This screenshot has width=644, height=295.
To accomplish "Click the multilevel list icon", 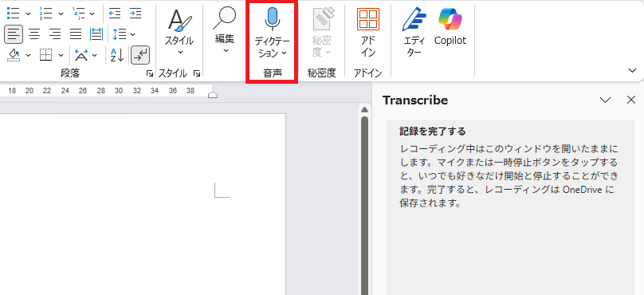I will tap(78, 14).
